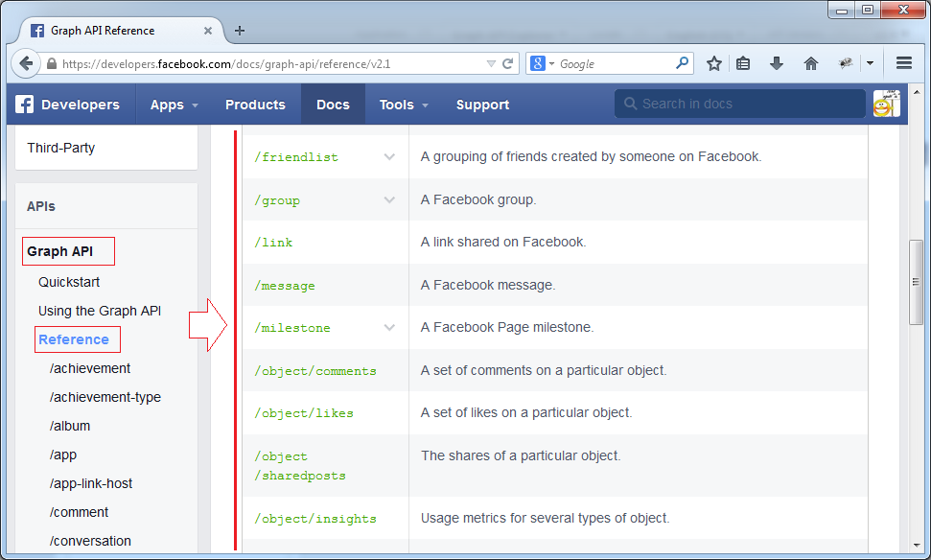Click the scrollbar down arrow

[917, 546]
